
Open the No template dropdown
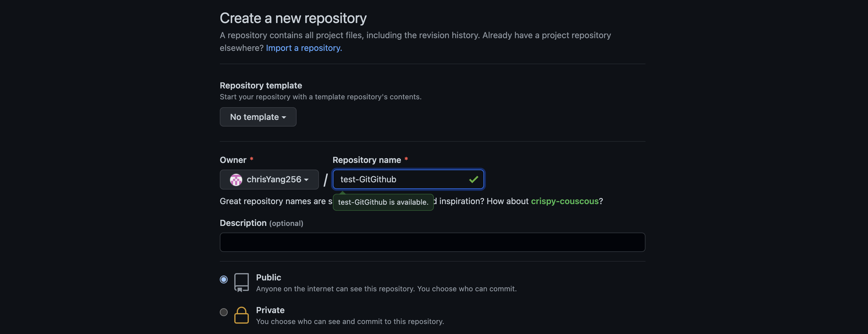click(x=258, y=117)
